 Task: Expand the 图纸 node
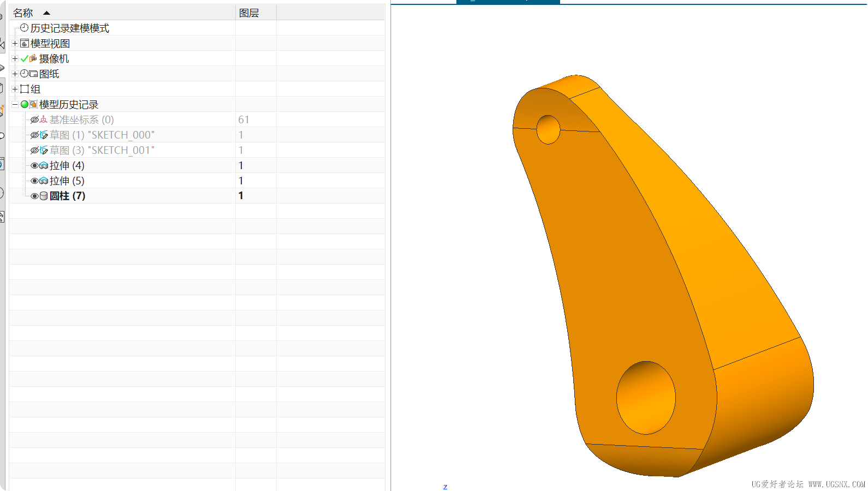pos(15,74)
